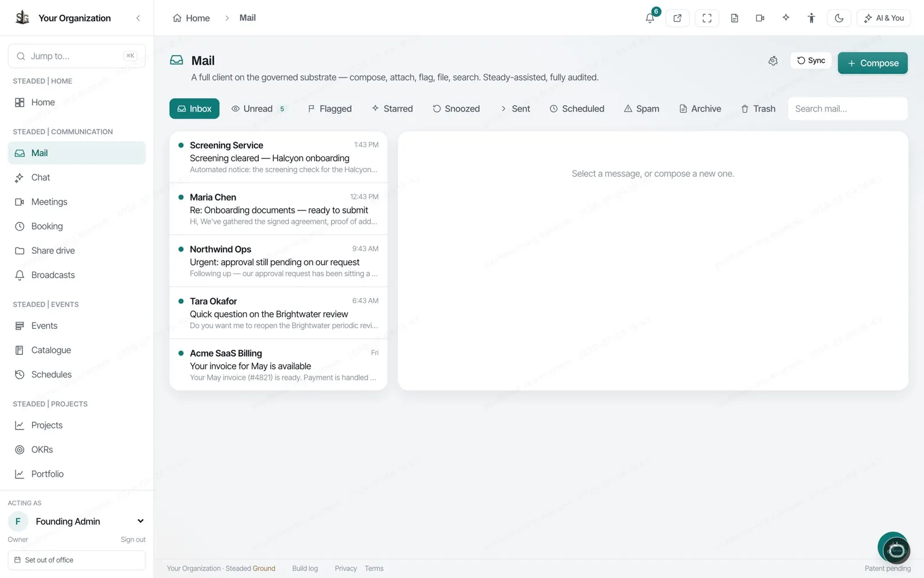Viewport: 924px width, 578px height.
Task: Click Set out of office button
Action: [x=77, y=560]
